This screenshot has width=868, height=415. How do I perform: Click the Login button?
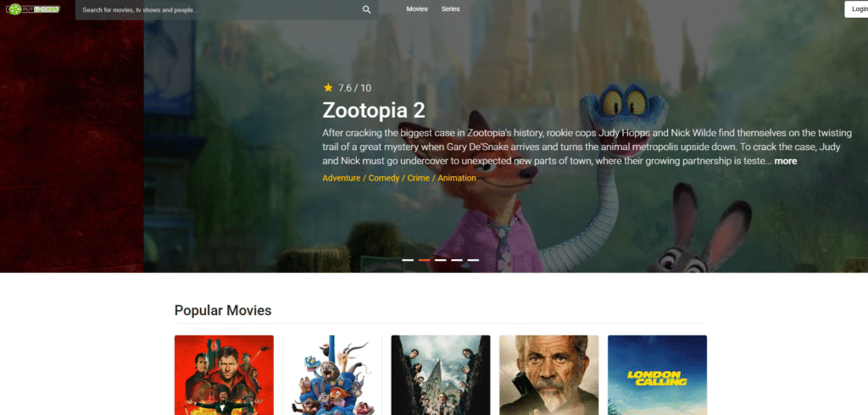click(856, 9)
